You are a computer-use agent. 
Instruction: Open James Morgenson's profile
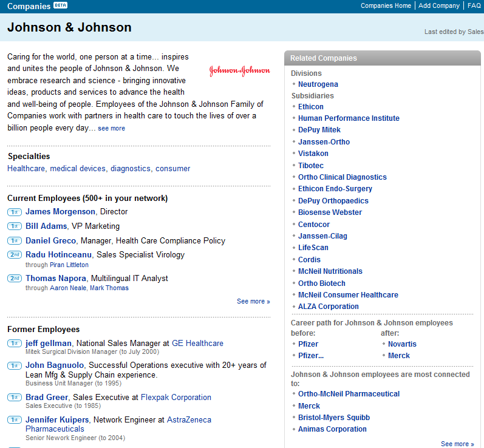(x=60, y=212)
